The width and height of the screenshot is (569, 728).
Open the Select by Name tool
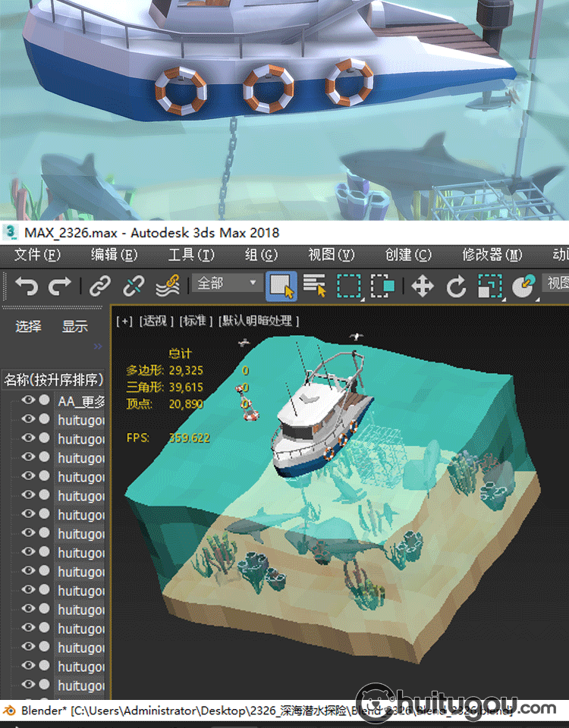click(315, 285)
